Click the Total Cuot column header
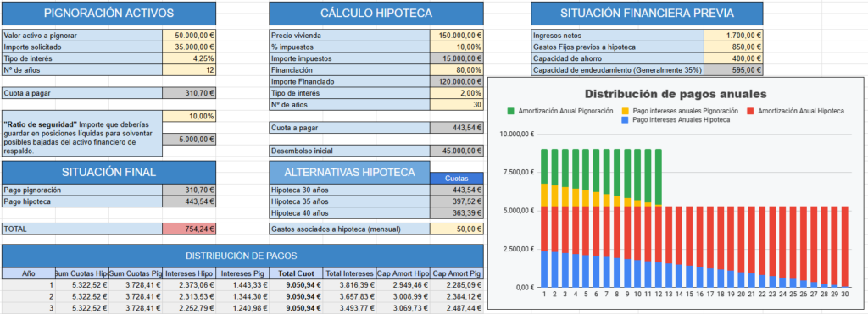 coord(296,273)
